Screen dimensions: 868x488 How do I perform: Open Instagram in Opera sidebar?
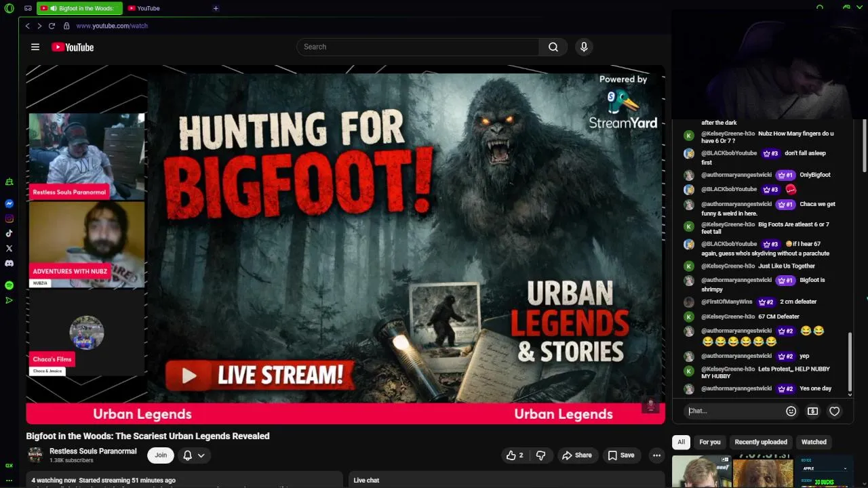point(9,218)
